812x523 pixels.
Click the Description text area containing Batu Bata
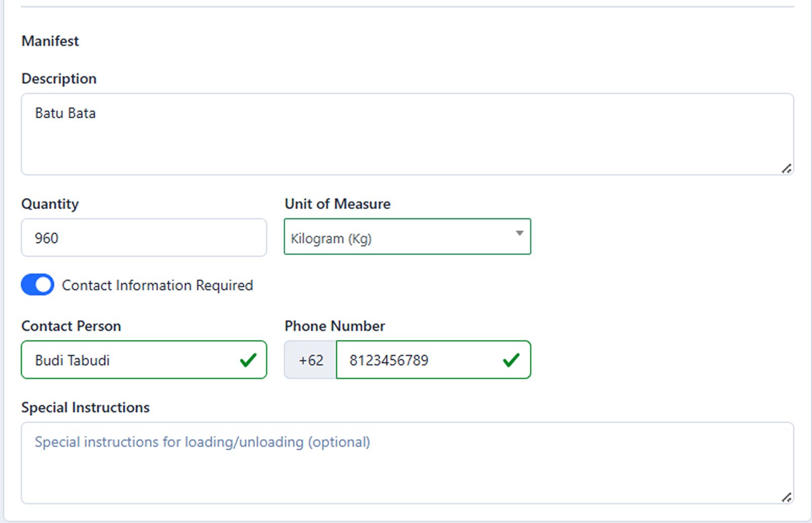point(406,134)
